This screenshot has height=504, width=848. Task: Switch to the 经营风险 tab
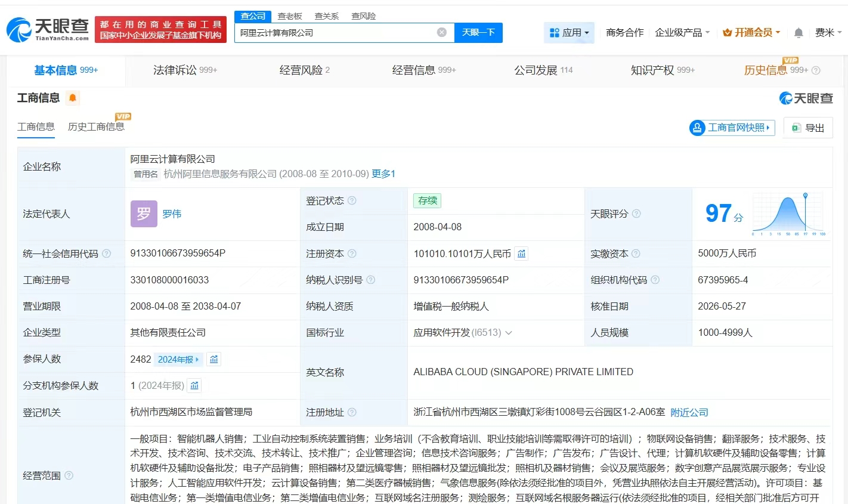[304, 70]
